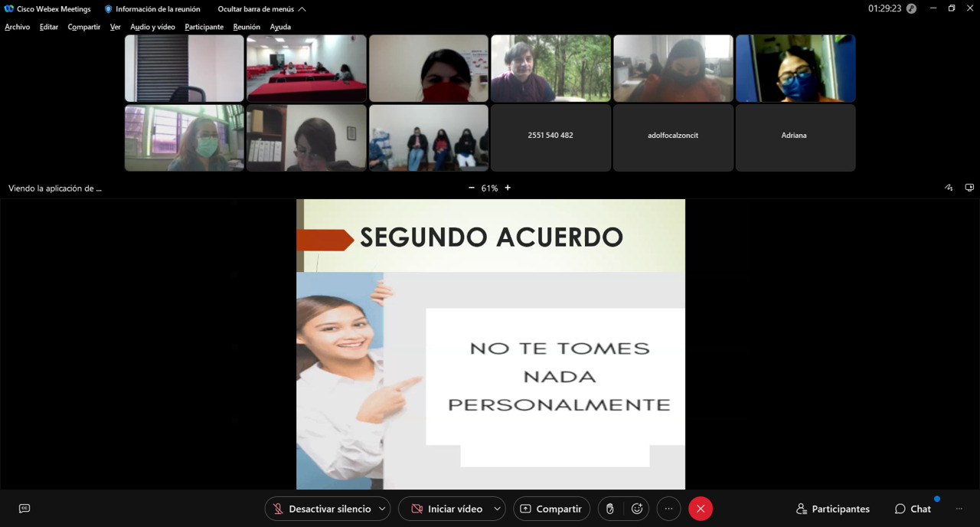The image size is (980, 527).
Task: Open the panel options ellipsis beside Chat
Action: coord(959,509)
